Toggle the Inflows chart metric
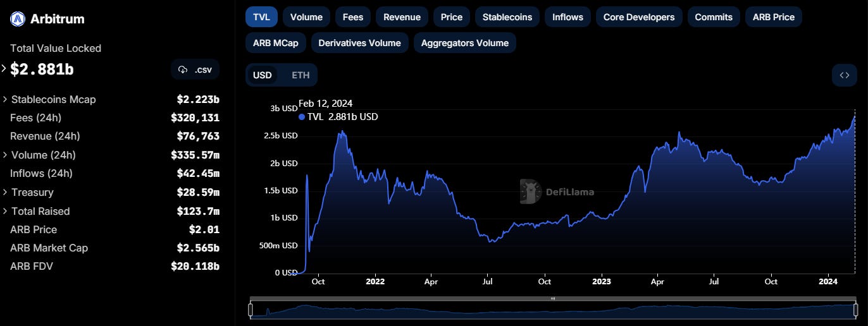The width and height of the screenshot is (868, 326). pyautogui.click(x=567, y=17)
